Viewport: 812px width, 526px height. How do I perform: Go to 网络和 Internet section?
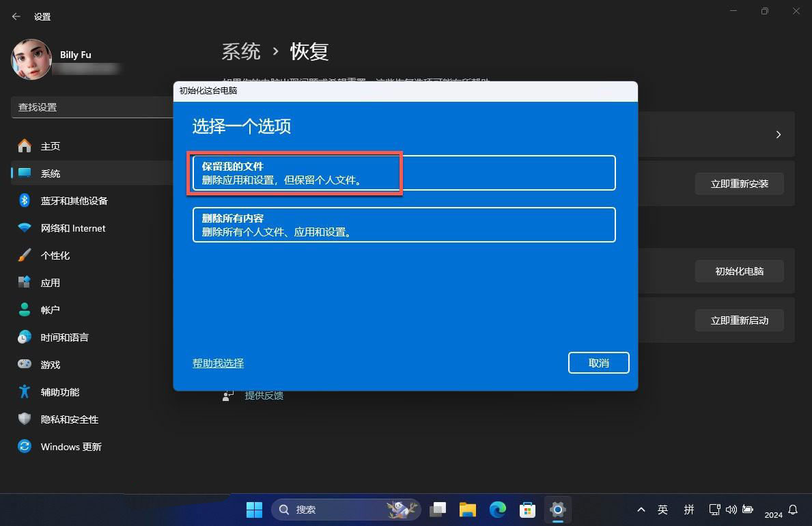72,228
